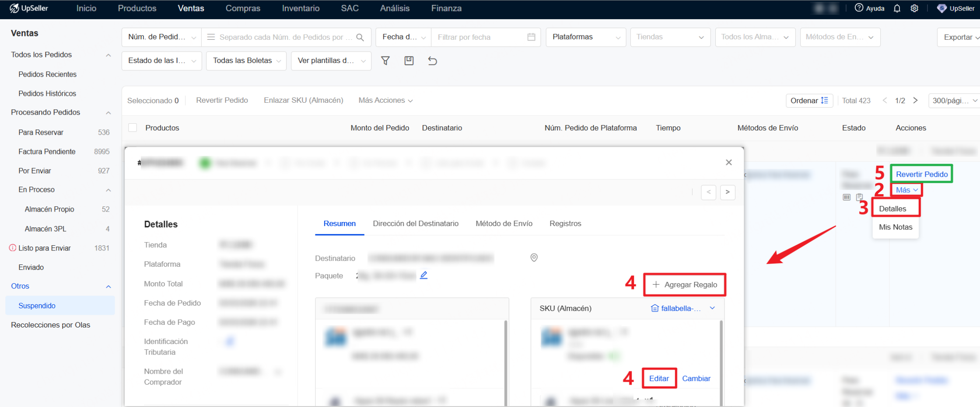Open settings gear in top bar
Image resolution: width=980 pixels, height=407 pixels.
click(x=914, y=8)
